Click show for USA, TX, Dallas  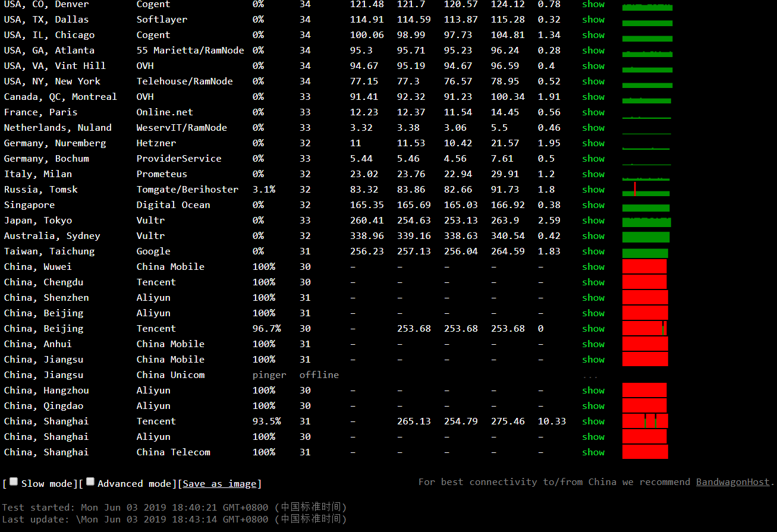coord(593,20)
